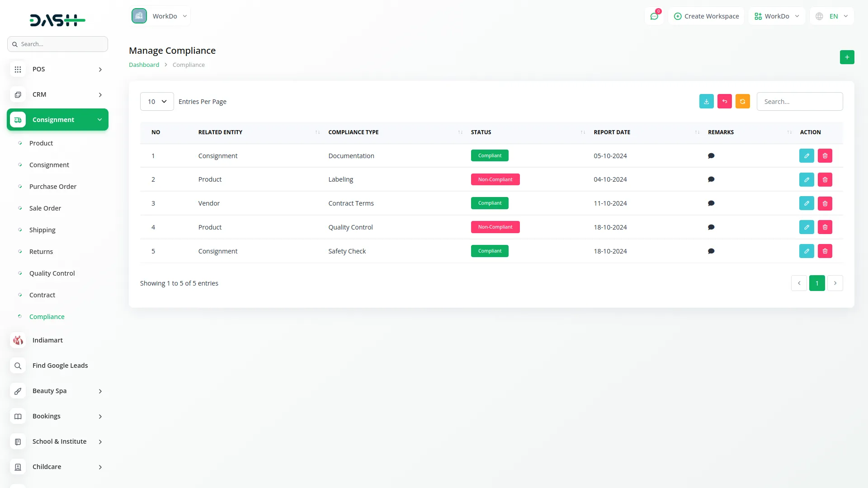Click Create Workspace button
This screenshot has height=488, width=868.
tap(706, 16)
